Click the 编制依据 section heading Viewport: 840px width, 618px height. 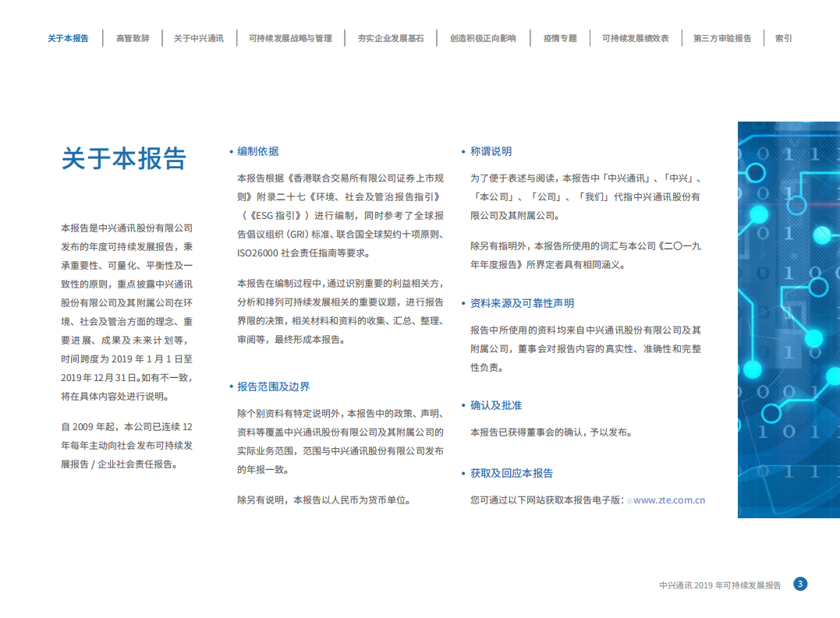tap(257, 151)
